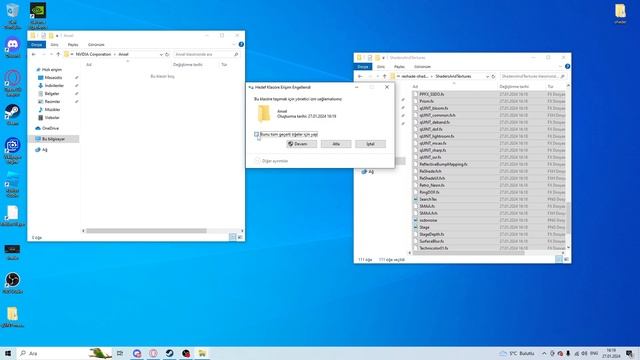This screenshot has height=360, width=640.
Task: Click NVIDIA Corporation in the Ansel address bar
Action: [93, 54]
